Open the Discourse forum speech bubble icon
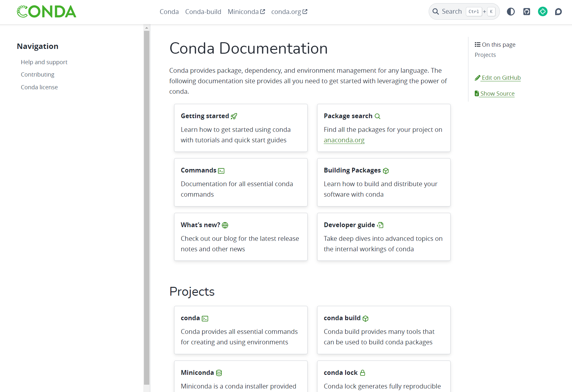The image size is (572, 392). (x=558, y=12)
